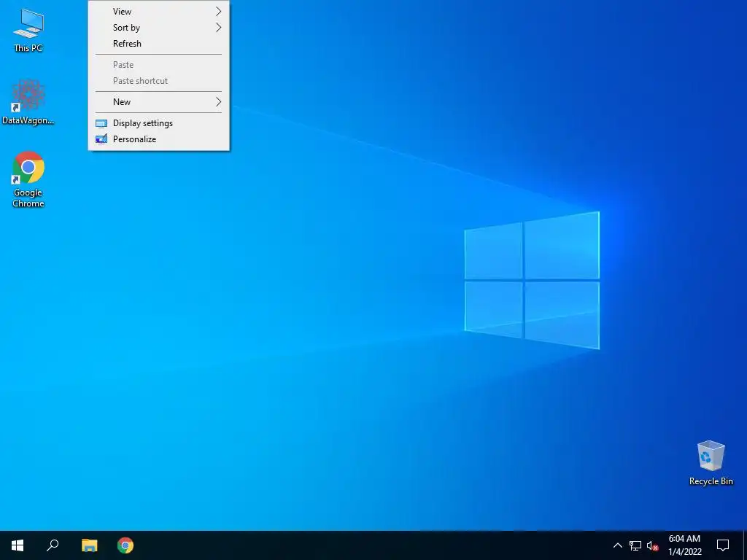Open the network status tray icon
The image size is (747, 560).
point(635,545)
